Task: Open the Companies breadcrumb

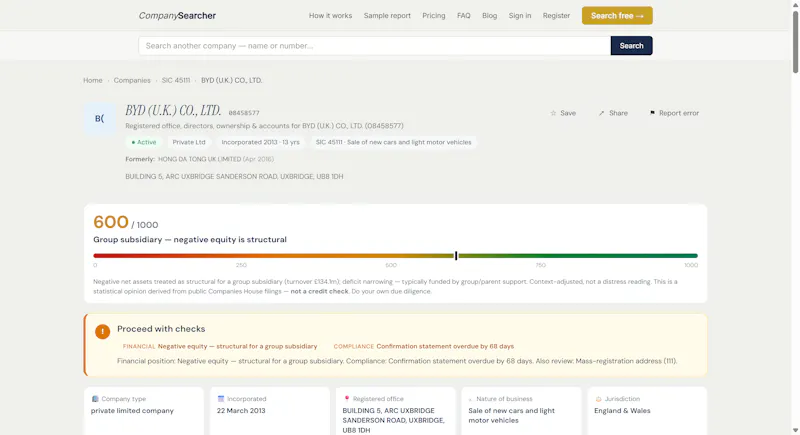Action: point(132,81)
